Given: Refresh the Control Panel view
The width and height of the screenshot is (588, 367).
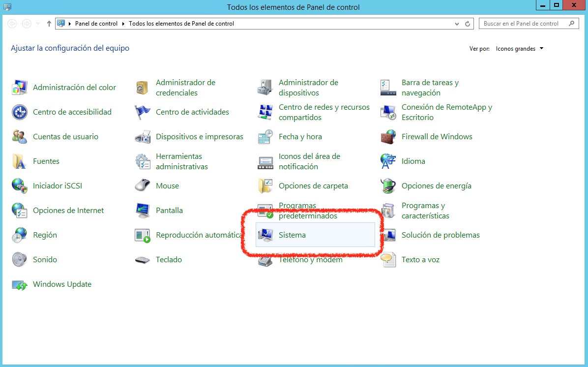Looking at the screenshot, I should click(468, 24).
